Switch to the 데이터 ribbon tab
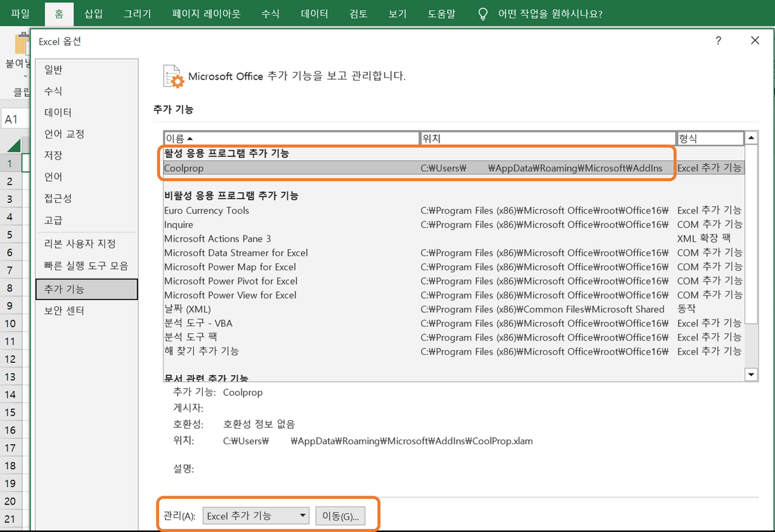This screenshot has height=532, width=775. pos(314,13)
